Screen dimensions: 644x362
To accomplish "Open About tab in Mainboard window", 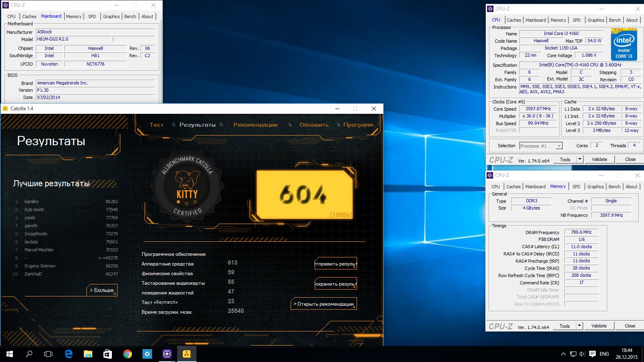I will pos(147,16).
